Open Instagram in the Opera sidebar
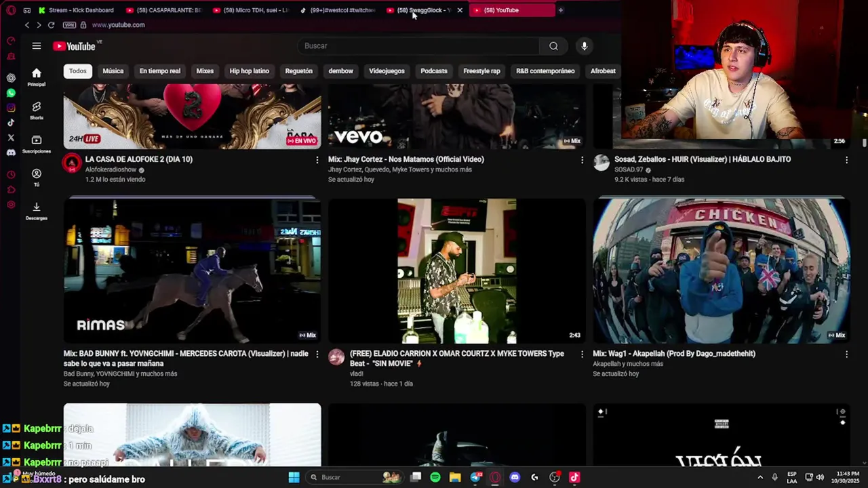The image size is (868, 488). 11,108
